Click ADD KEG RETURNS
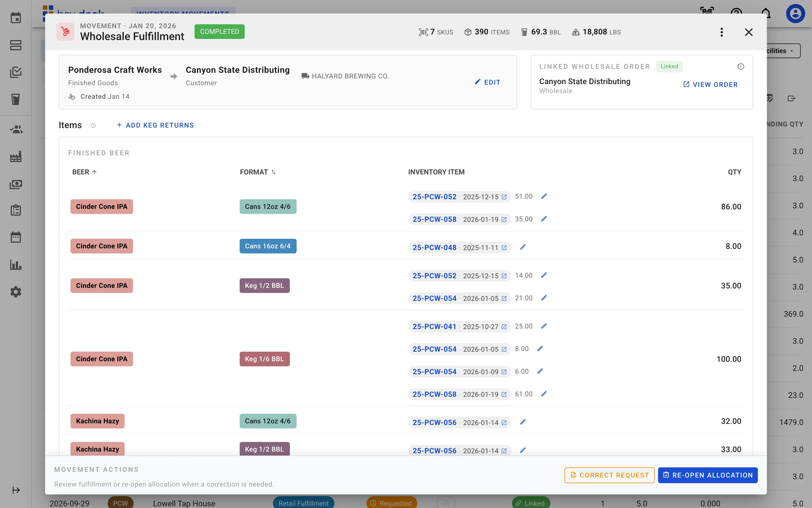Screen dimensions: 812x508 coord(155,125)
